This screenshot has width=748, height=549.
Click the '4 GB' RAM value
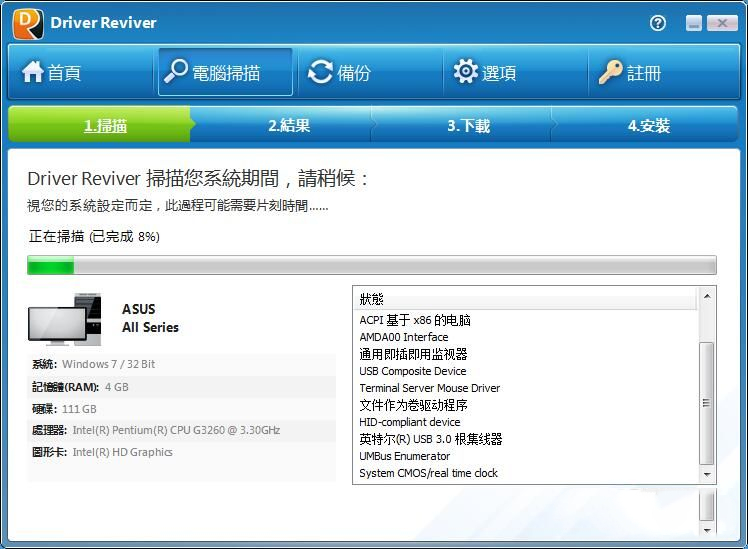(116, 387)
